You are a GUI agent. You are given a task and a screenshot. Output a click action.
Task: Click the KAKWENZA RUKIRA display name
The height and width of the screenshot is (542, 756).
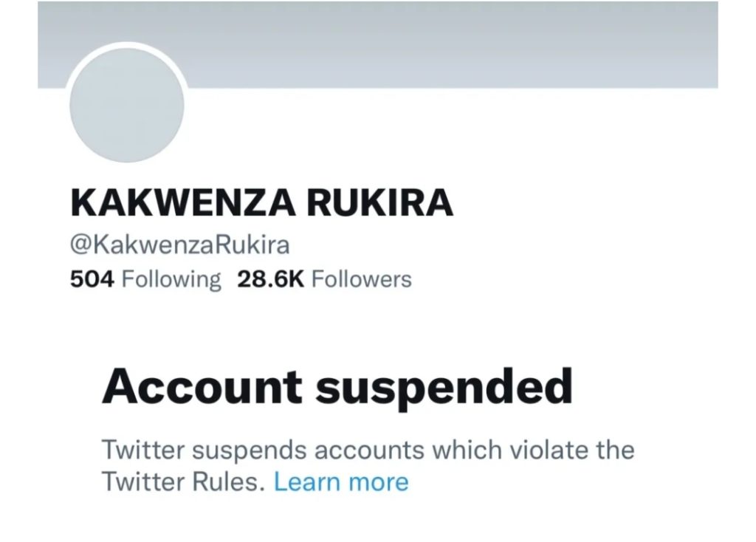(x=261, y=202)
